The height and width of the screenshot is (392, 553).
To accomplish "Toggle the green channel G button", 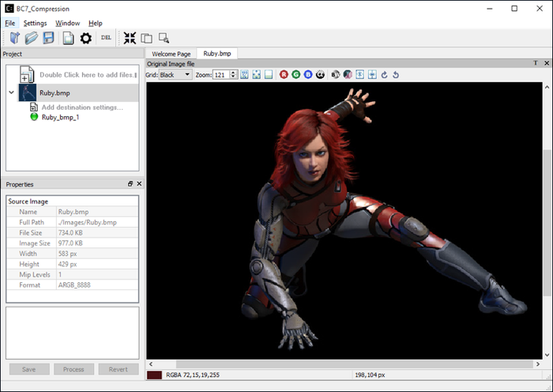I will click(296, 74).
